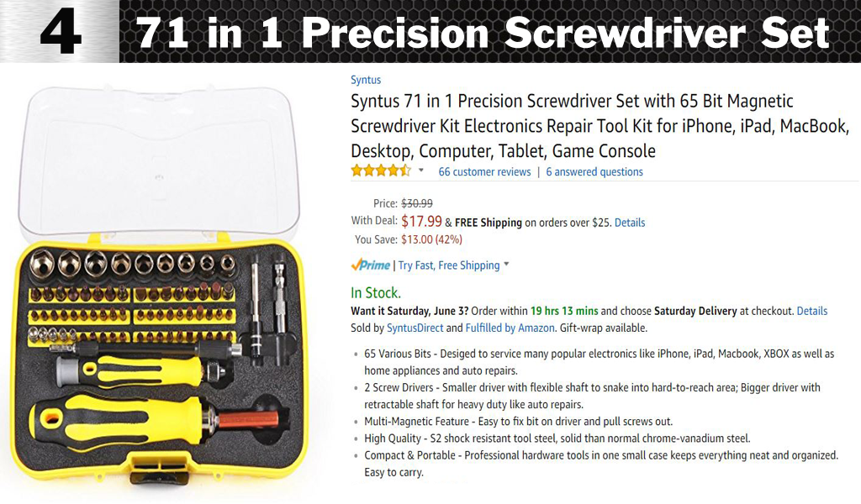This screenshot has height=504, width=861.
Task: Open the 66 customer reviews link
Action: (484, 172)
